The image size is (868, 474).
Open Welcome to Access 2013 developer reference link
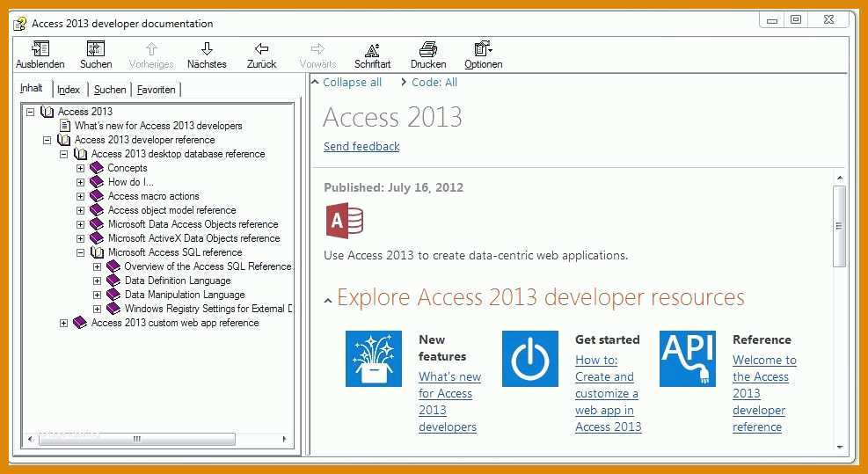[x=764, y=393]
